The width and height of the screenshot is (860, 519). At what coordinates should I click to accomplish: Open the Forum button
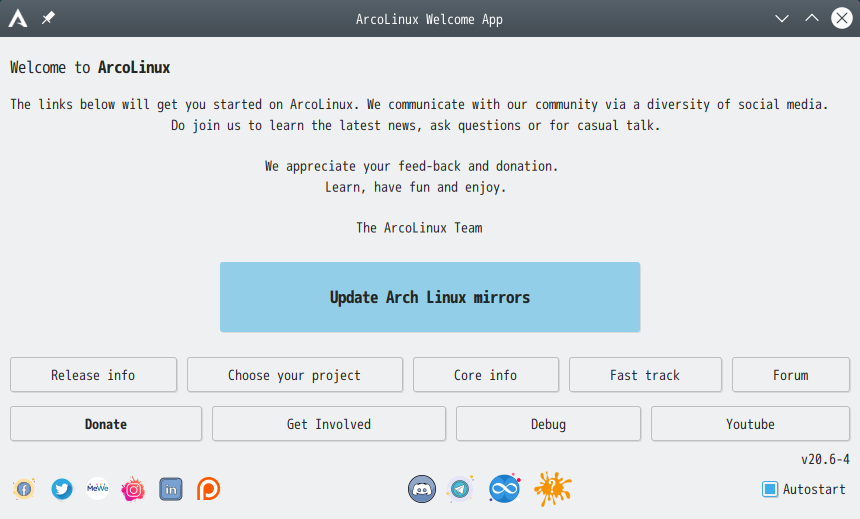790,375
